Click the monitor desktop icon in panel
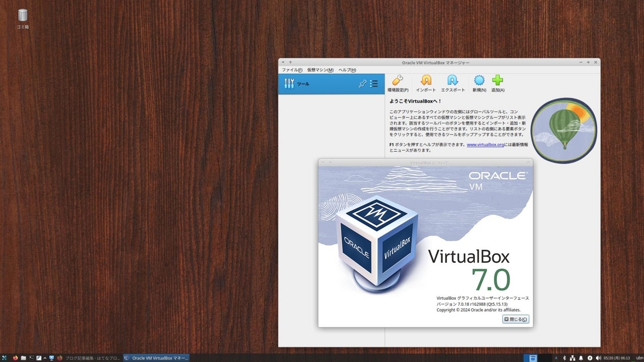The width and height of the screenshot is (644, 362). 52,358
